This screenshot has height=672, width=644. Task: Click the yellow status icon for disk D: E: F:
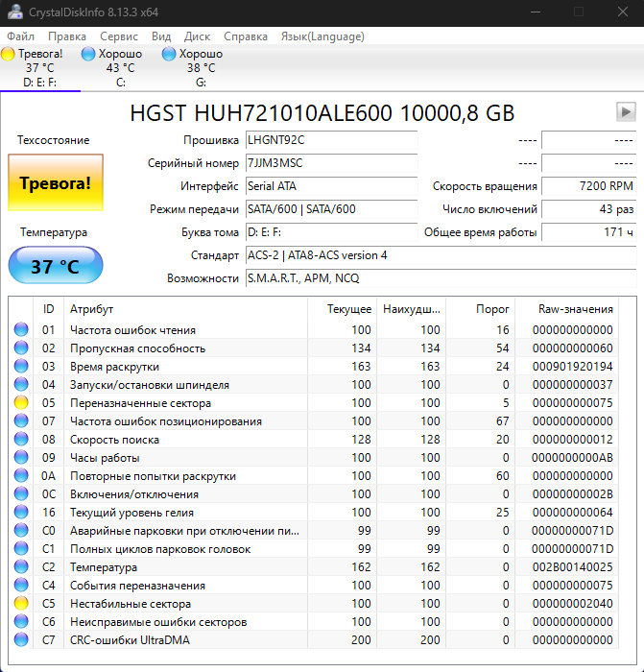coord(8,54)
